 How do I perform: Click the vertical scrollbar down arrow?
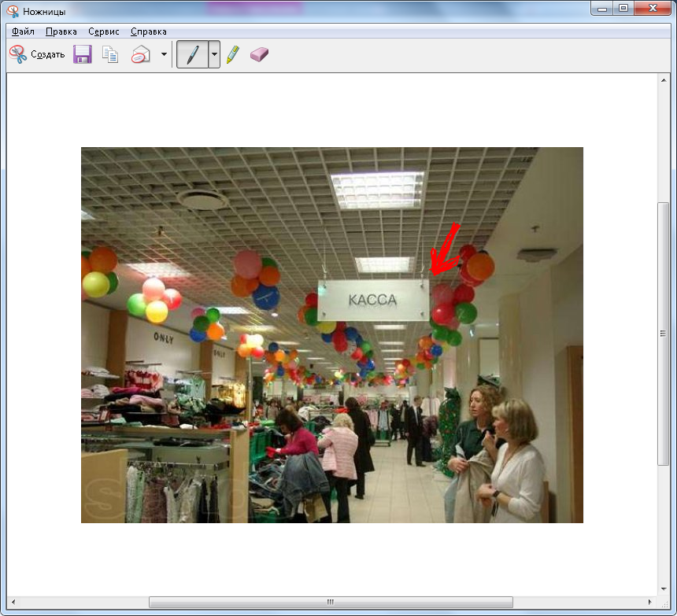[x=663, y=588]
